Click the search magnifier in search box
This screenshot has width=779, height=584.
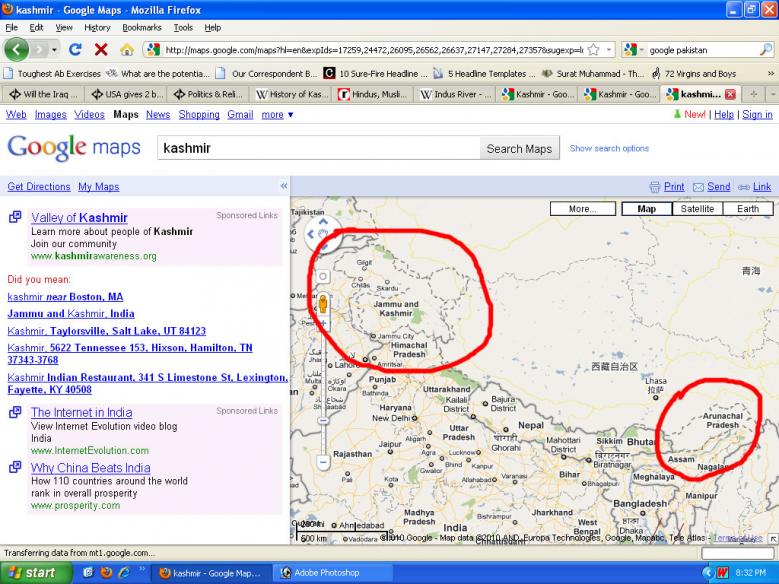coord(766,49)
